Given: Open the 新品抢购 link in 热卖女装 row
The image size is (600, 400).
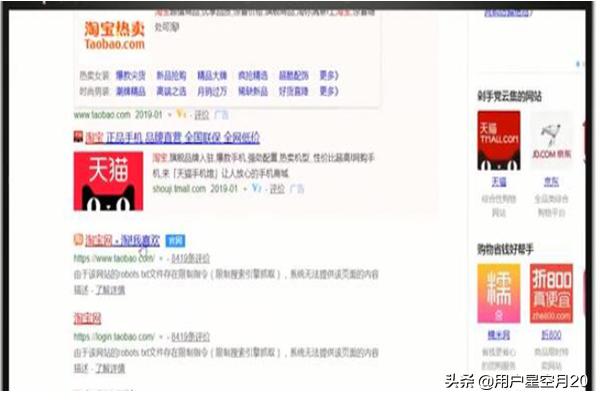Looking at the screenshot, I should [x=171, y=75].
